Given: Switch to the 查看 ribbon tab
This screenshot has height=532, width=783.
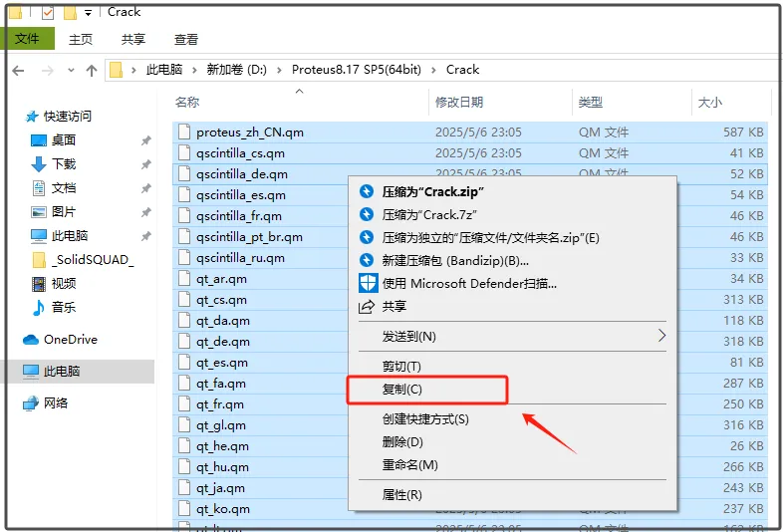Looking at the screenshot, I should (x=186, y=40).
